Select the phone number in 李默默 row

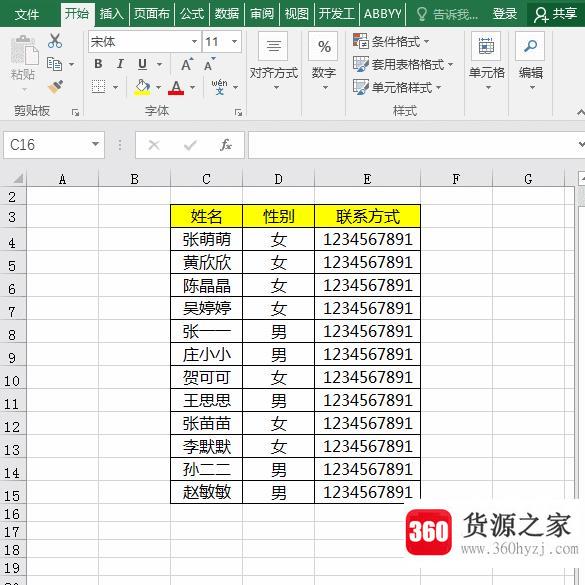click(367, 446)
